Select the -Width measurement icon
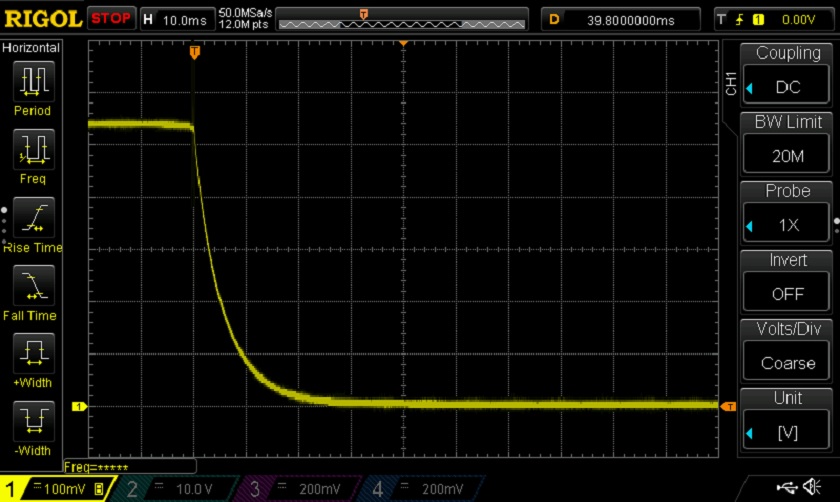840x502 pixels. 32,421
